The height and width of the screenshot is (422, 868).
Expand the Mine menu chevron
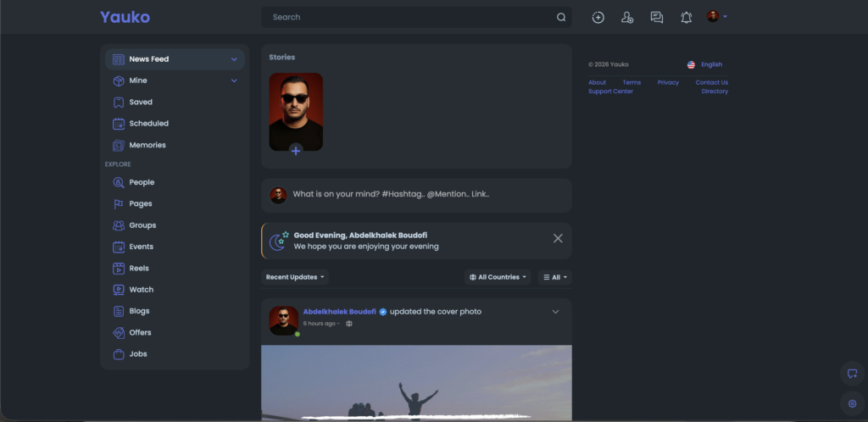click(234, 81)
